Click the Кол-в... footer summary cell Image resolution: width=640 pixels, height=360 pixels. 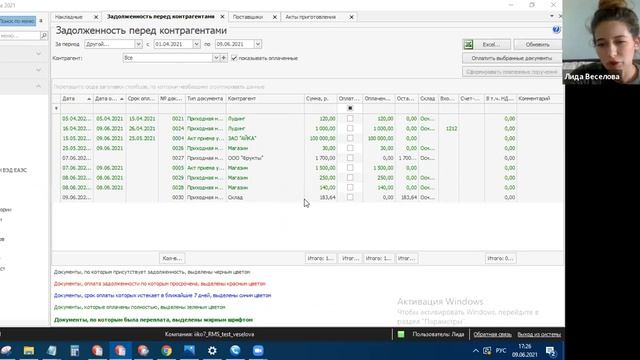172,258
